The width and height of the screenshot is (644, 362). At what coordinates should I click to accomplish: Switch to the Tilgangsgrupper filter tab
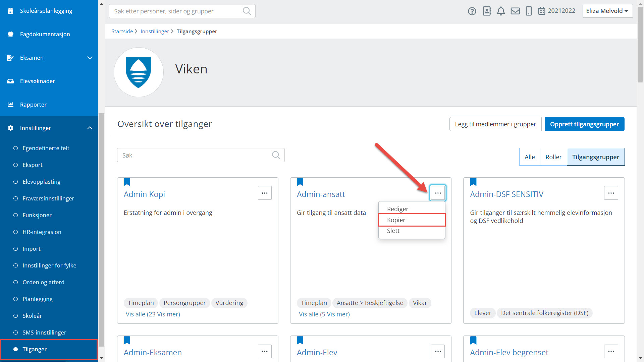point(596,157)
